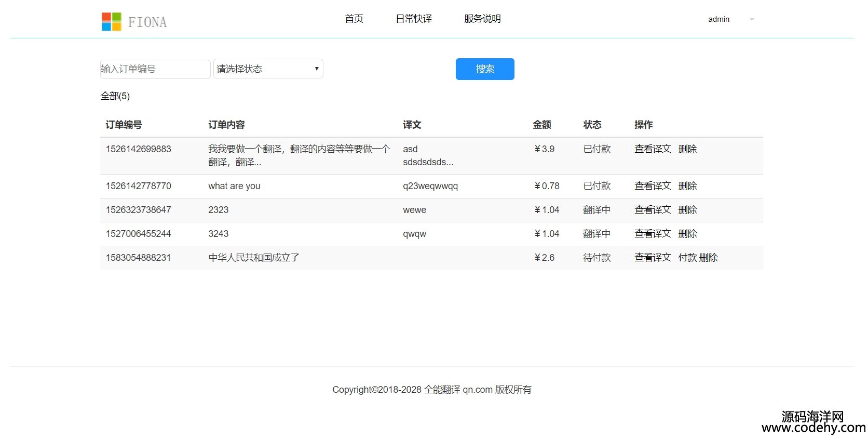This screenshot has height=438, width=868.
Task: Click the admin account name
Action: pyautogui.click(x=718, y=19)
